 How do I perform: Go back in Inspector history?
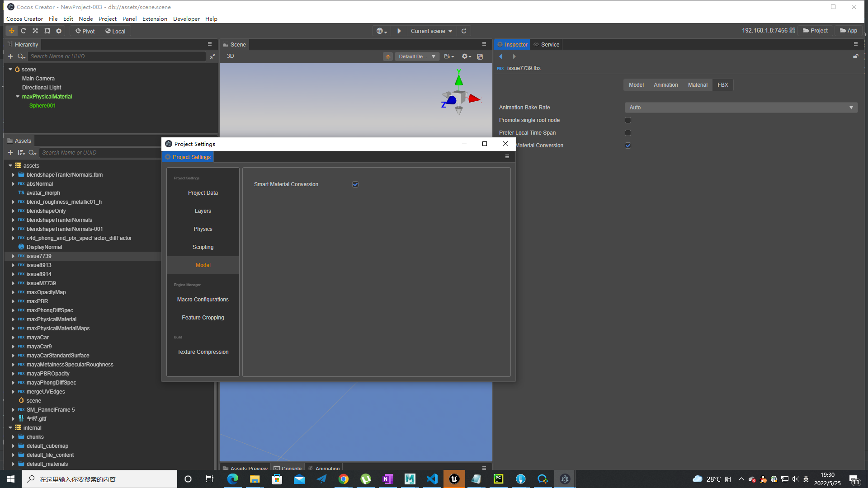[x=500, y=56]
